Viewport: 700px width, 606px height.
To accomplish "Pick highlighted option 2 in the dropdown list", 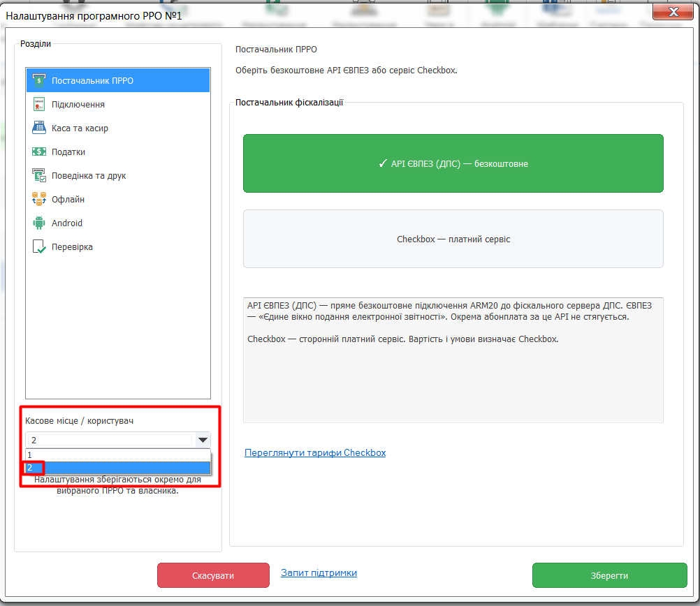I will point(118,468).
